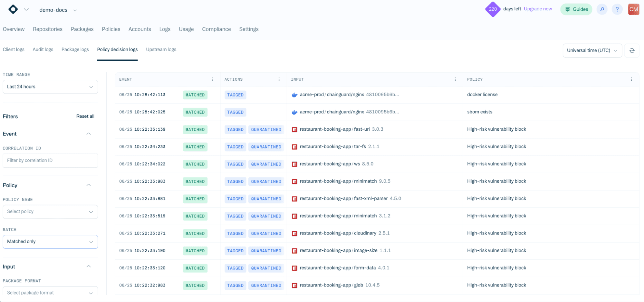Collapse the Input filter section

89,266
